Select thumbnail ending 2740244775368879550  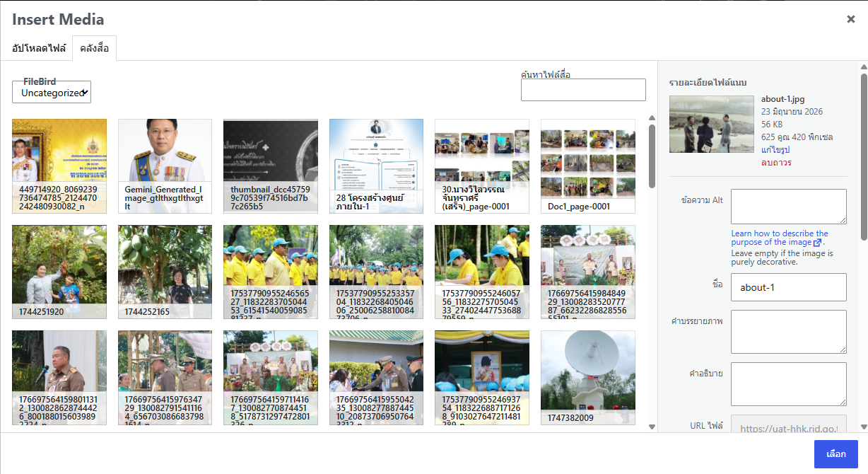(x=482, y=272)
